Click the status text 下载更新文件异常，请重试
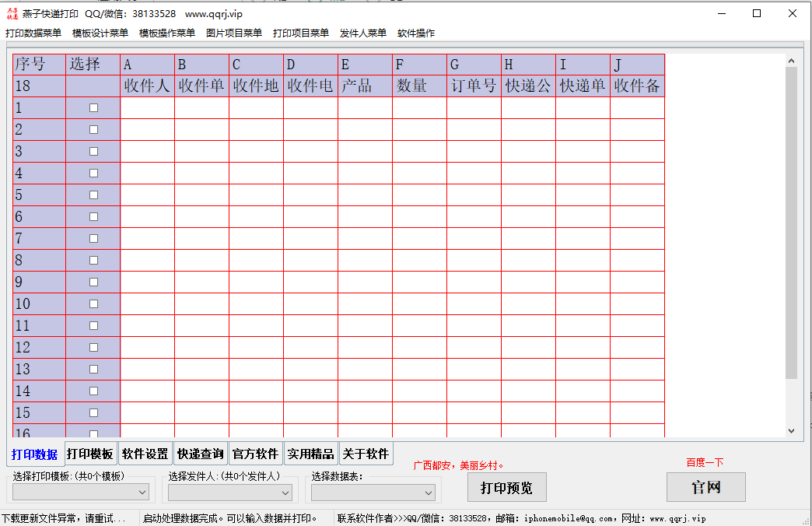Image resolution: width=812 pixels, height=526 pixels. pyautogui.click(x=63, y=518)
